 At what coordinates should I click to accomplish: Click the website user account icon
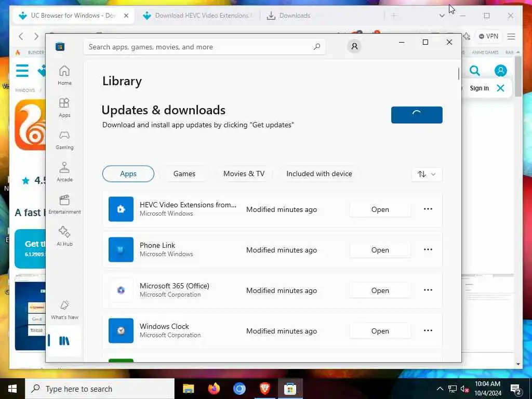pyautogui.click(x=500, y=71)
